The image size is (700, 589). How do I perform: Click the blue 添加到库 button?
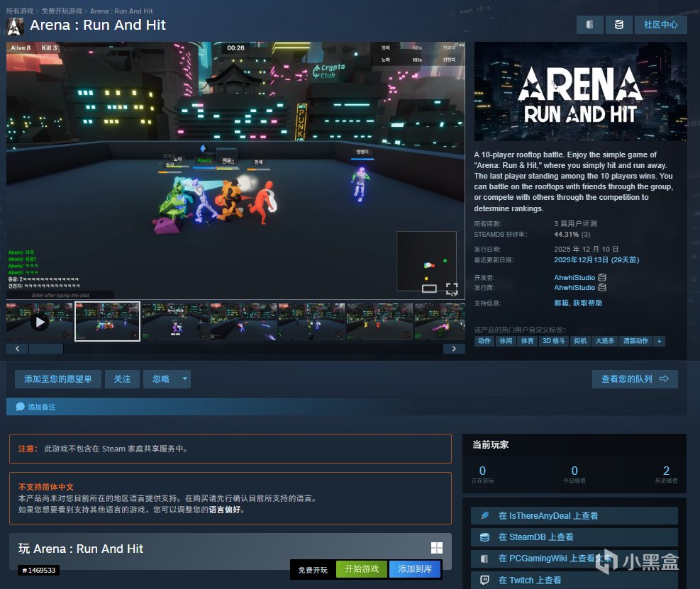415,569
